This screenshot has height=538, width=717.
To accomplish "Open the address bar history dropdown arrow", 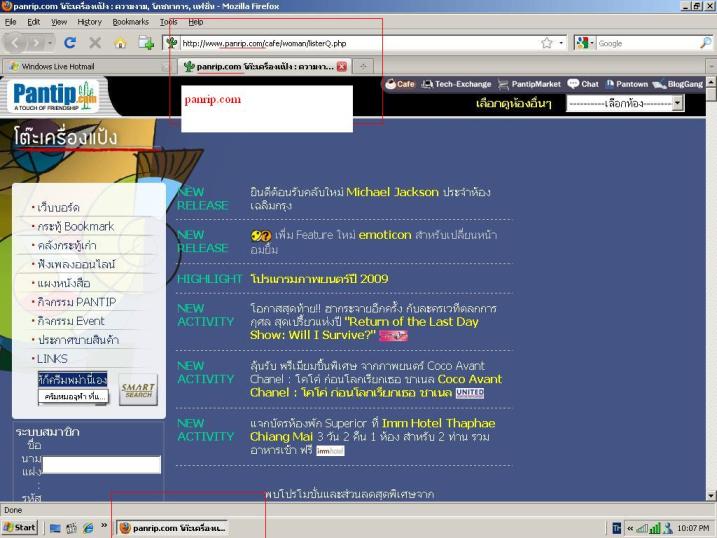I will (561, 43).
